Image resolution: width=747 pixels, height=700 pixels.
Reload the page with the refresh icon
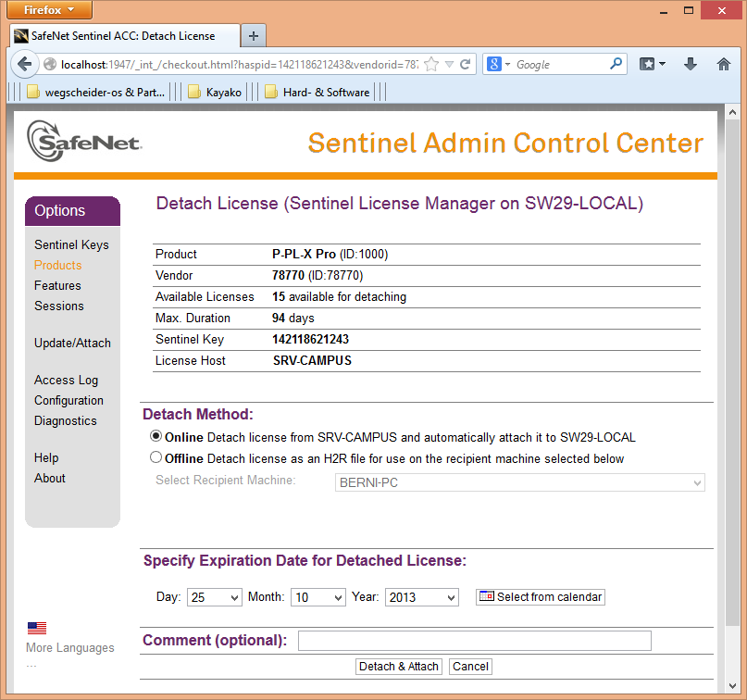point(466,64)
